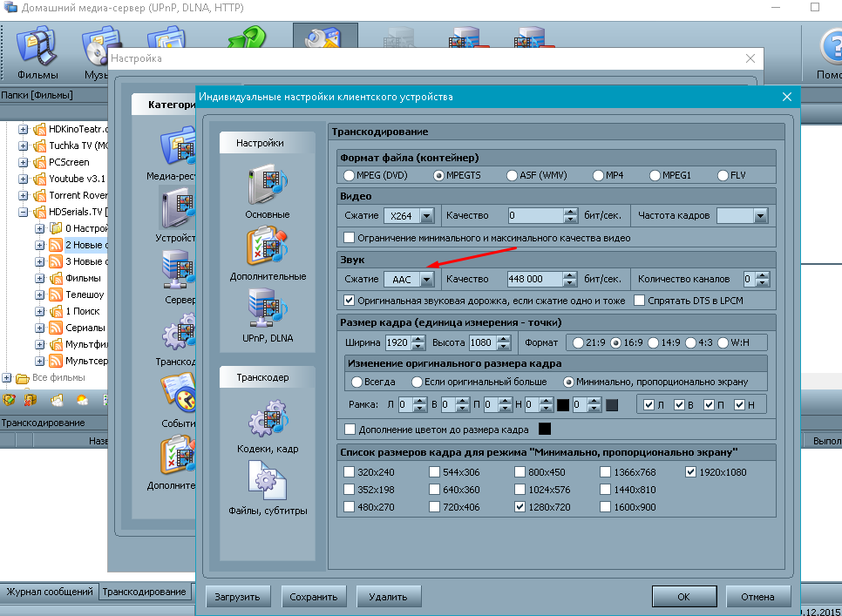842x616 pixels.
Task: Click the Сохранить button
Action: 314,597
